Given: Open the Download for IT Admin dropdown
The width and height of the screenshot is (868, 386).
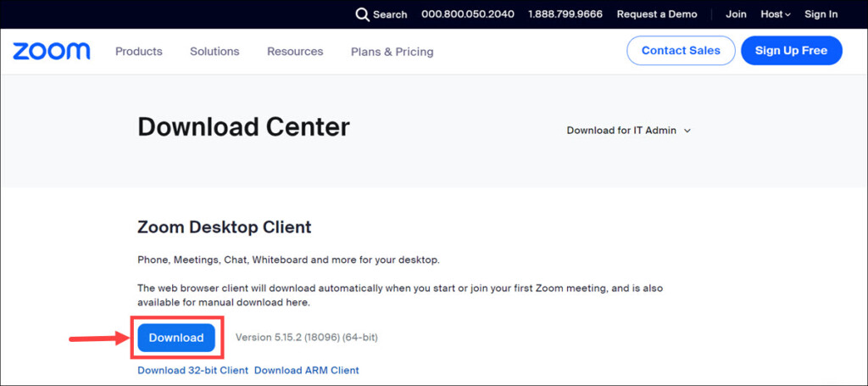Looking at the screenshot, I should [x=629, y=131].
